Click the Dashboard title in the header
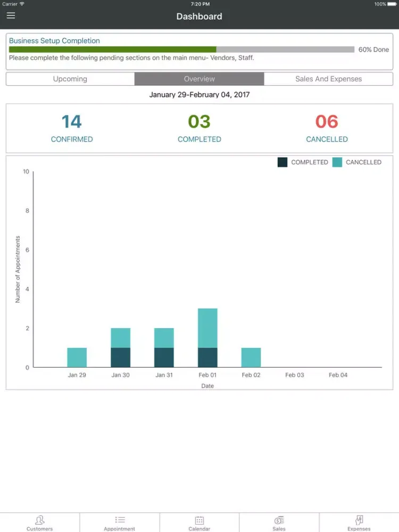The height and width of the screenshot is (532, 399). 199,16
